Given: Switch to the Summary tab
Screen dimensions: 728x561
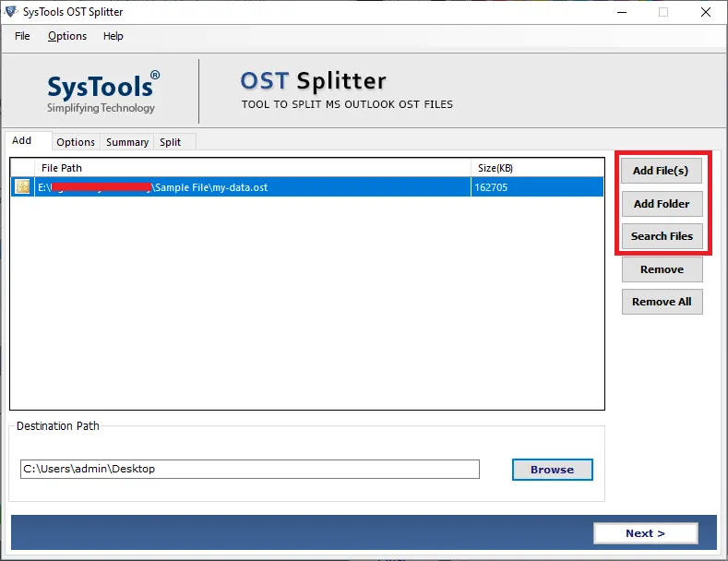Looking at the screenshot, I should (127, 142).
